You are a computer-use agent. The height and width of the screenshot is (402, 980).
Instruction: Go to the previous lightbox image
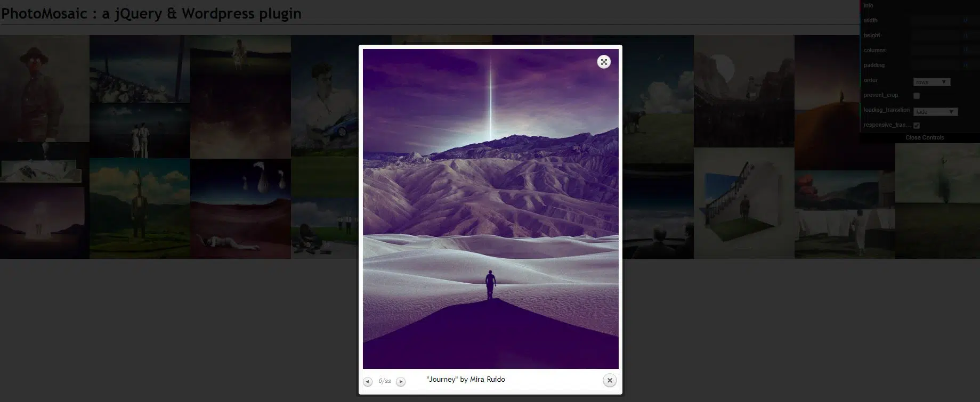tap(367, 382)
